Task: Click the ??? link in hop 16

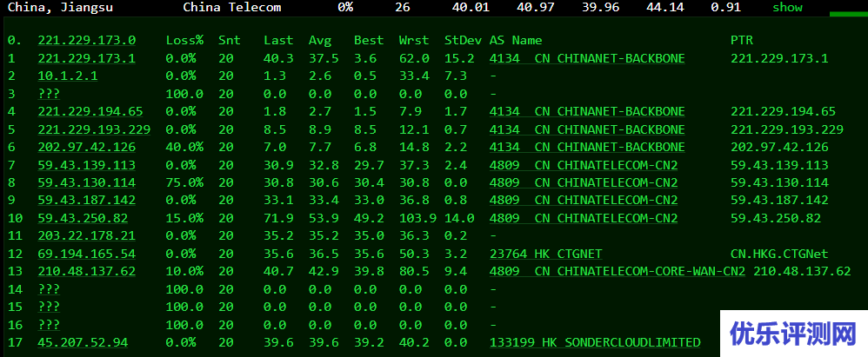Action: [x=49, y=324]
